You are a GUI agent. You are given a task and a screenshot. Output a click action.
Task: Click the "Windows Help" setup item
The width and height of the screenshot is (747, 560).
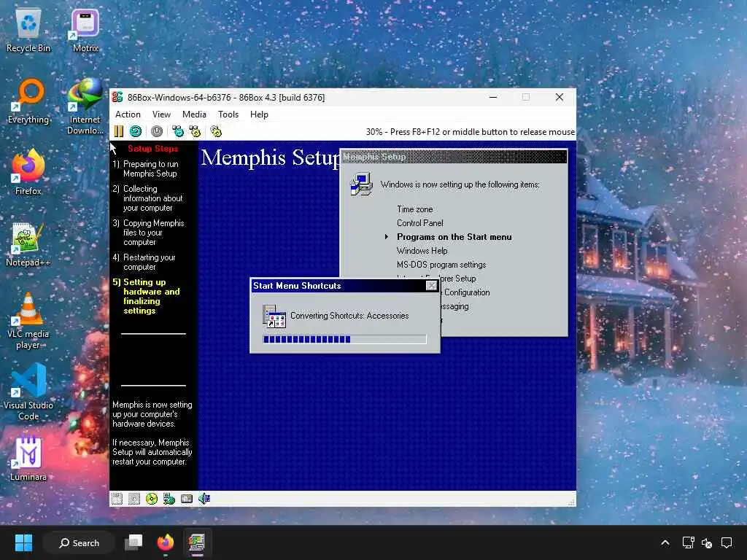click(422, 251)
